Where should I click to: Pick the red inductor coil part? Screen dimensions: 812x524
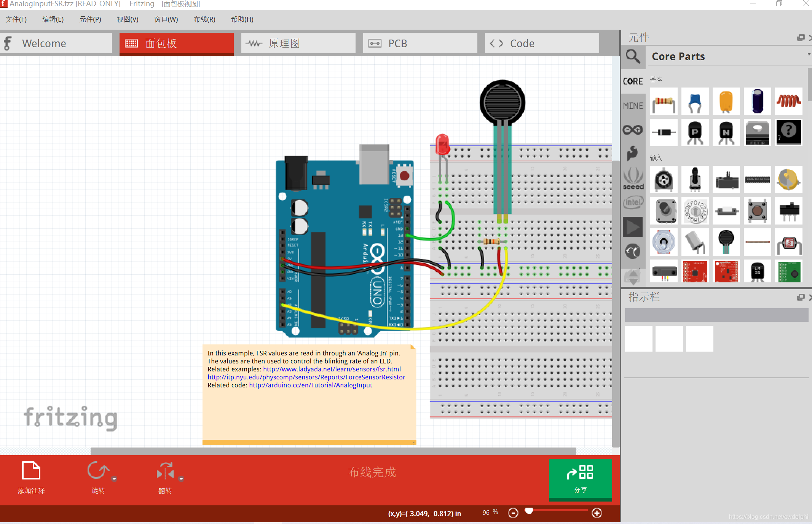click(x=788, y=101)
